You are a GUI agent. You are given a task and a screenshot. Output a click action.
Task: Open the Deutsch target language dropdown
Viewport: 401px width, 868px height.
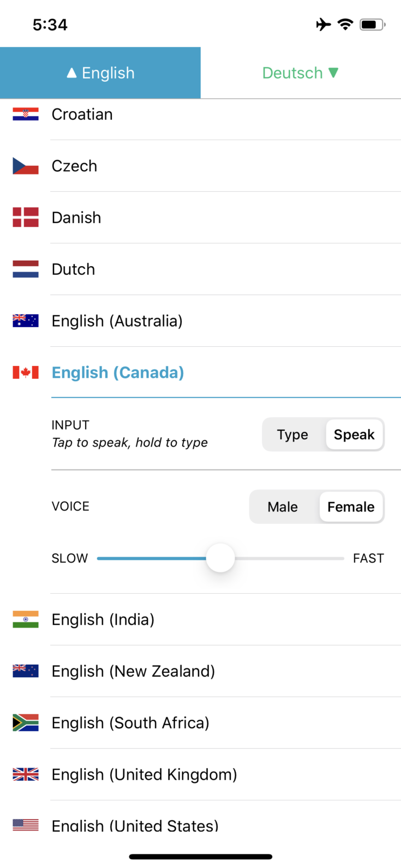point(301,73)
